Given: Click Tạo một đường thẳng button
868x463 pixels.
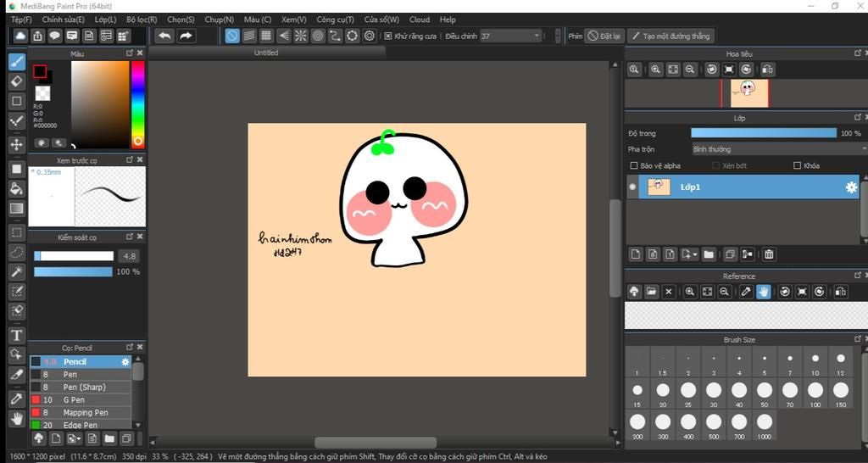Looking at the screenshot, I should (670, 36).
